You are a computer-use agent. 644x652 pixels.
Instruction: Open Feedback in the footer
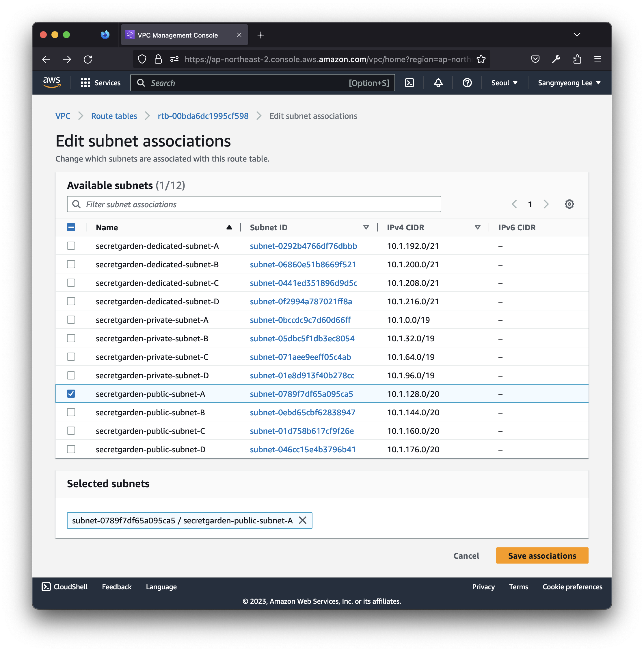pos(117,587)
